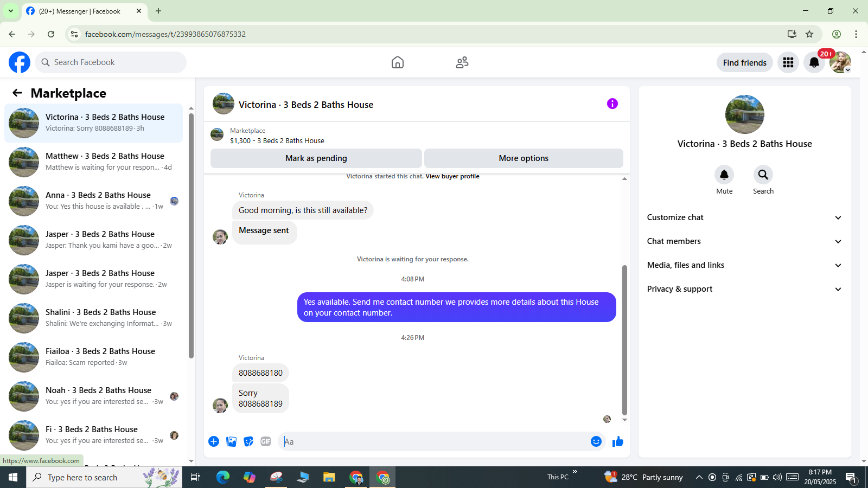Image resolution: width=868 pixels, height=488 pixels.
Task: Search within the conversation
Action: 763,175
